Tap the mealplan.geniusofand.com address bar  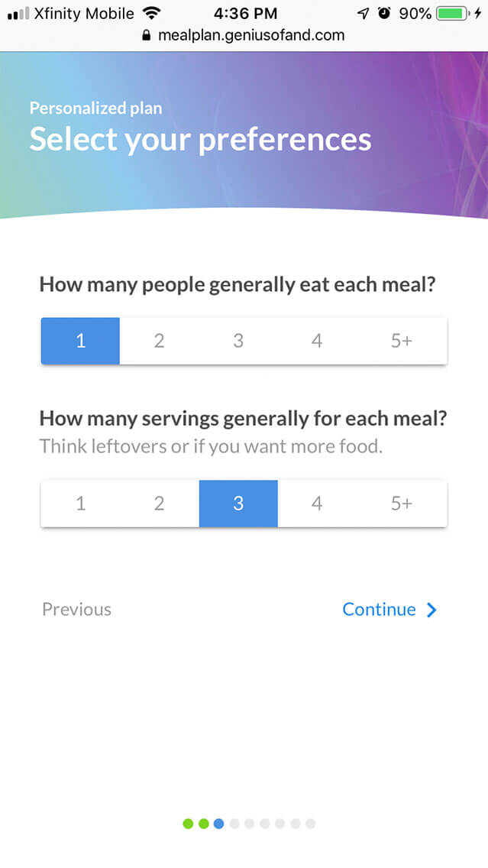[x=250, y=35]
